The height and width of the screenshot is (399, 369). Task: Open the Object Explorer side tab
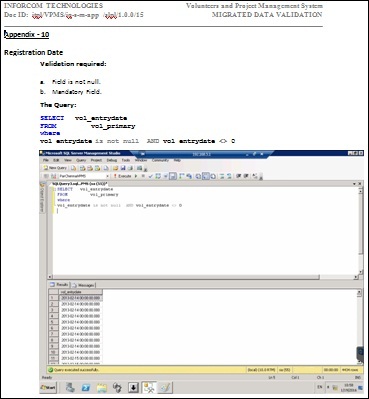click(42, 197)
